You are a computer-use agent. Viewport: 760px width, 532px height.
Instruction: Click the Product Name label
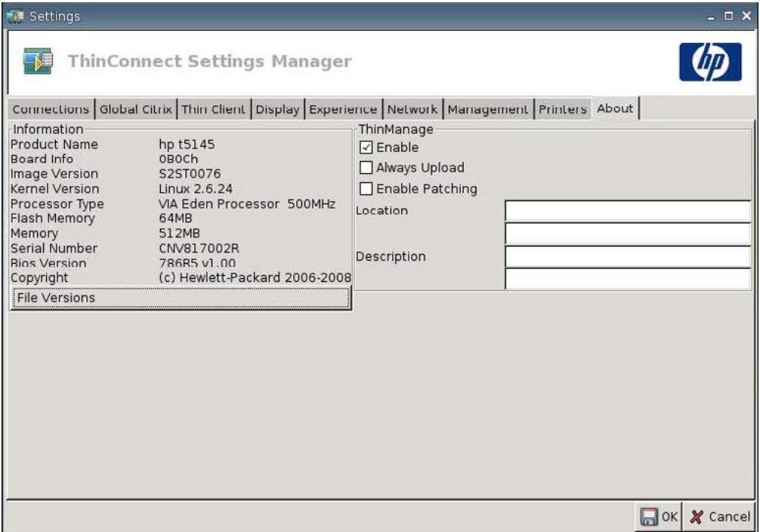(x=54, y=144)
